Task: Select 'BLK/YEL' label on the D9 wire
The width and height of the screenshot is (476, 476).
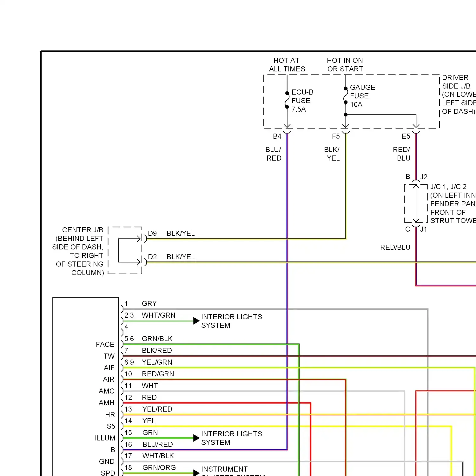Action: pos(181,234)
